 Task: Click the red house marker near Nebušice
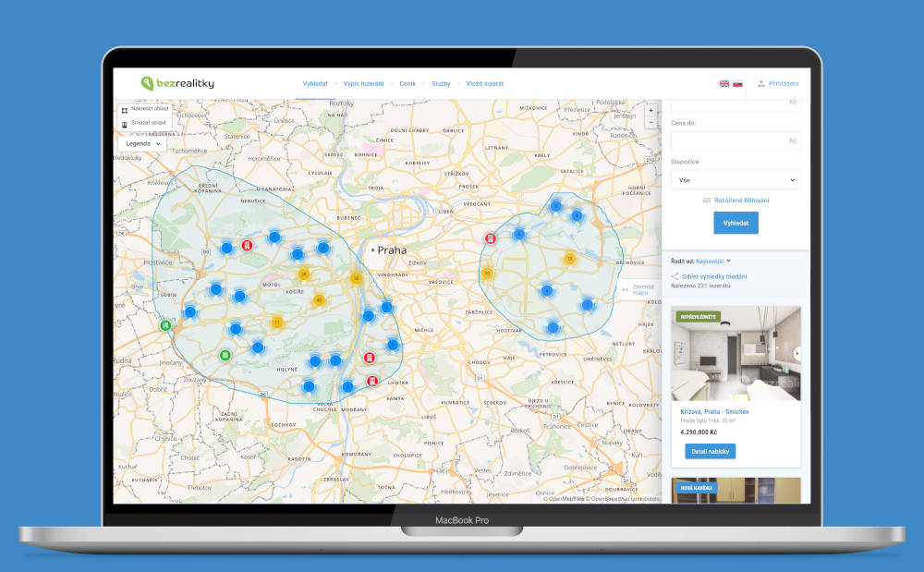coord(247,245)
